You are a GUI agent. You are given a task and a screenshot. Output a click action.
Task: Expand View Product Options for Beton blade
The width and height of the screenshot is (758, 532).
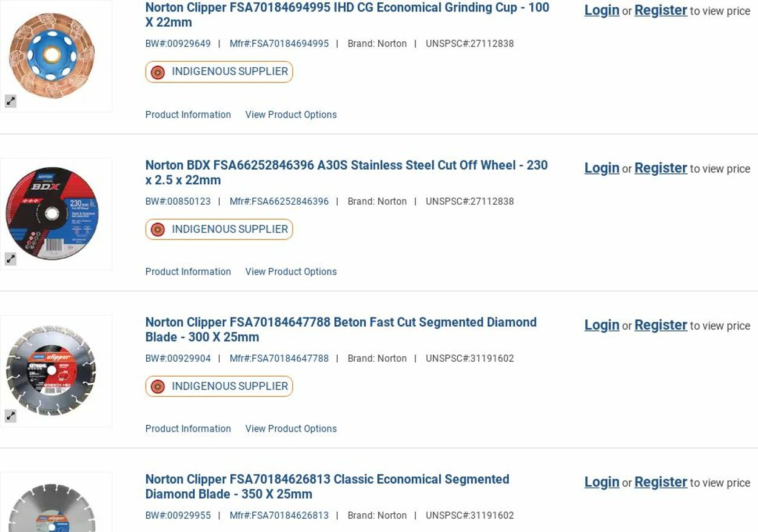click(x=290, y=428)
